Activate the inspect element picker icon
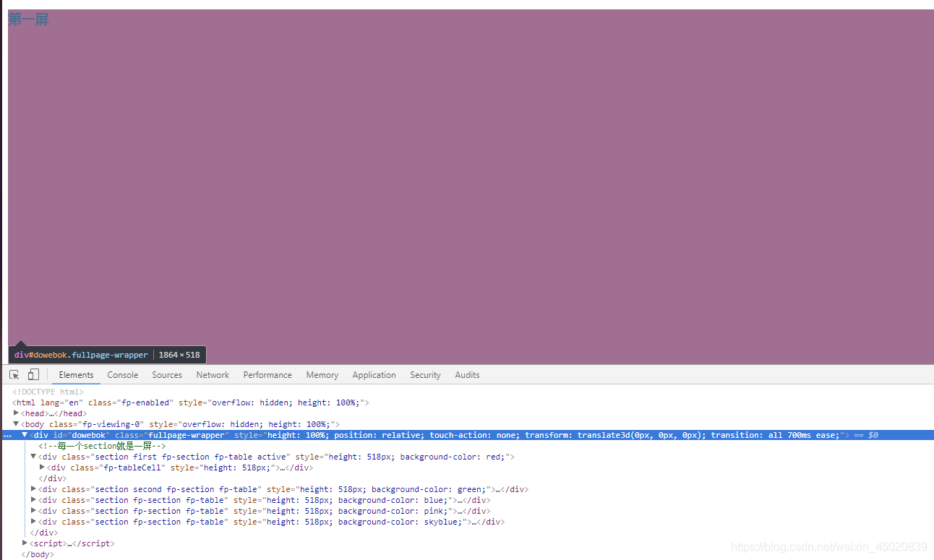Viewport: 934px width, 560px height. click(x=14, y=374)
